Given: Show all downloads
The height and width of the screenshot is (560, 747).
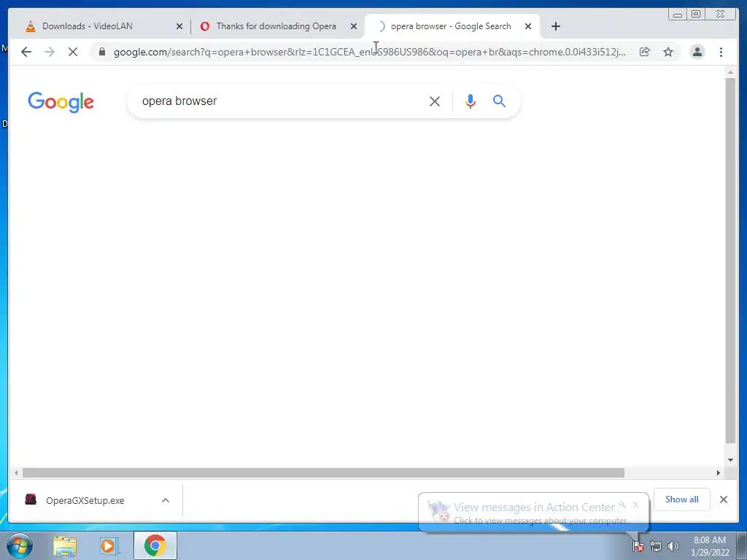Looking at the screenshot, I should (x=682, y=499).
